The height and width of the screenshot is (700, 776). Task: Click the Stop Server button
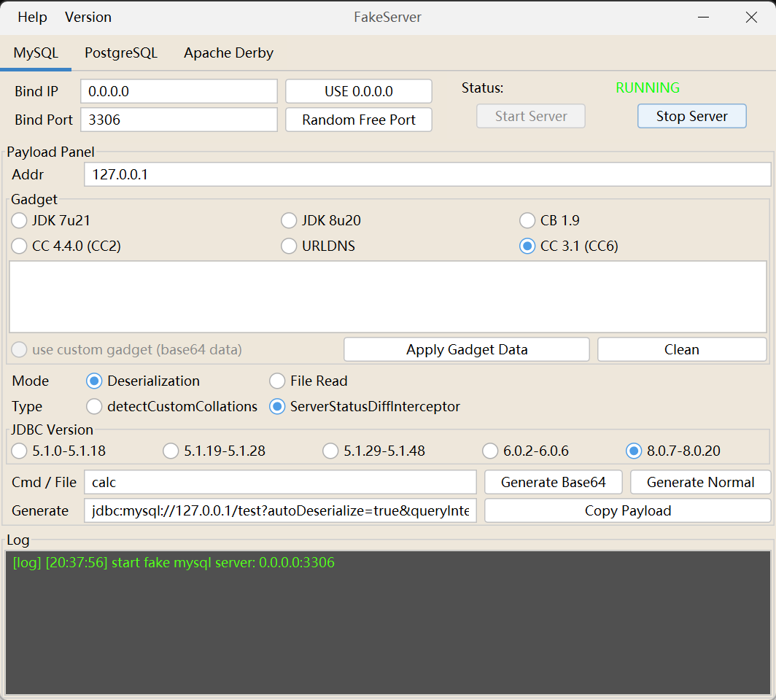pyautogui.click(x=691, y=116)
